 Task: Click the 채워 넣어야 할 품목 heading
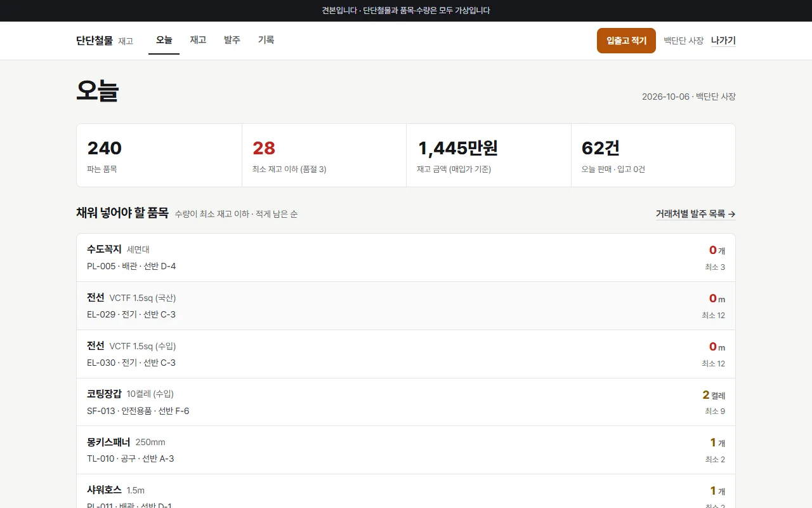[122, 213]
